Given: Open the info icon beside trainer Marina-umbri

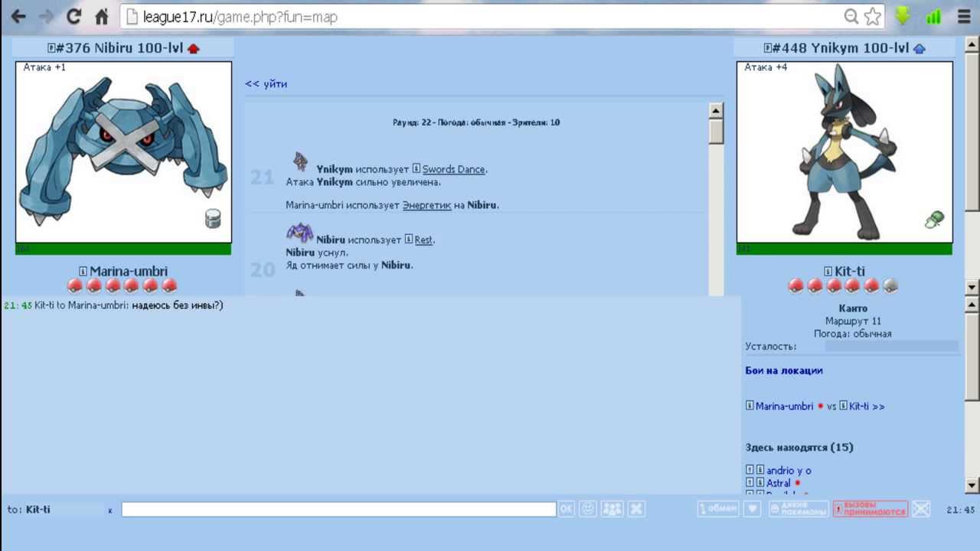Looking at the screenshot, I should (x=83, y=271).
